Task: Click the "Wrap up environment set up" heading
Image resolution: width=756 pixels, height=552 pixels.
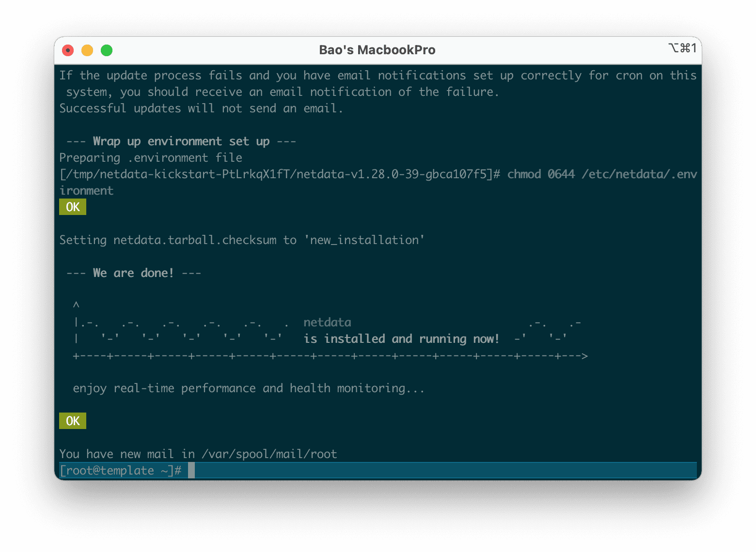Action: 181,141
